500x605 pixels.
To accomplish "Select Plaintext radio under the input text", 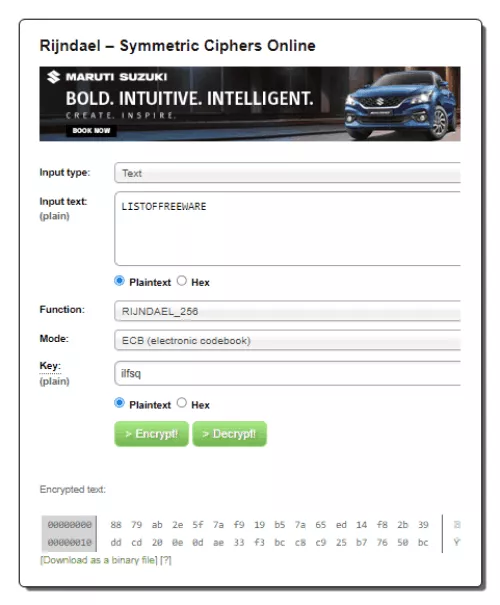I will [x=120, y=281].
